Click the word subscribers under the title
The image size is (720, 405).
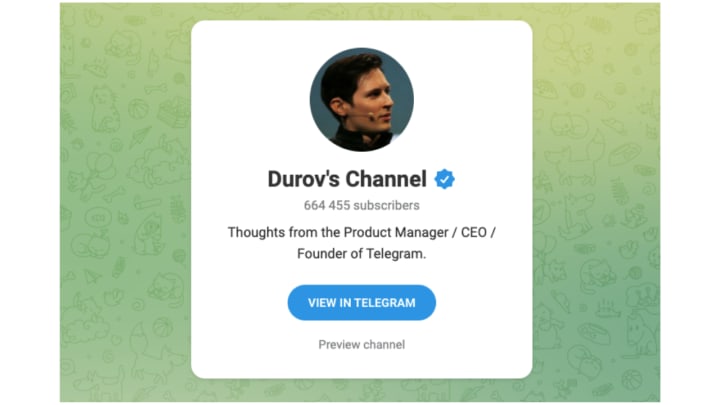[387, 205]
